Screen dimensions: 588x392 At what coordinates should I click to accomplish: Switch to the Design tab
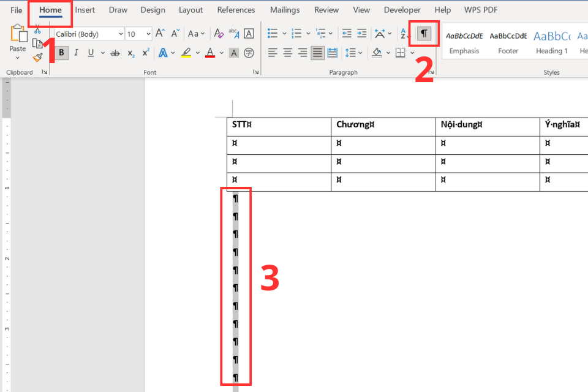(x=153, y=10)
